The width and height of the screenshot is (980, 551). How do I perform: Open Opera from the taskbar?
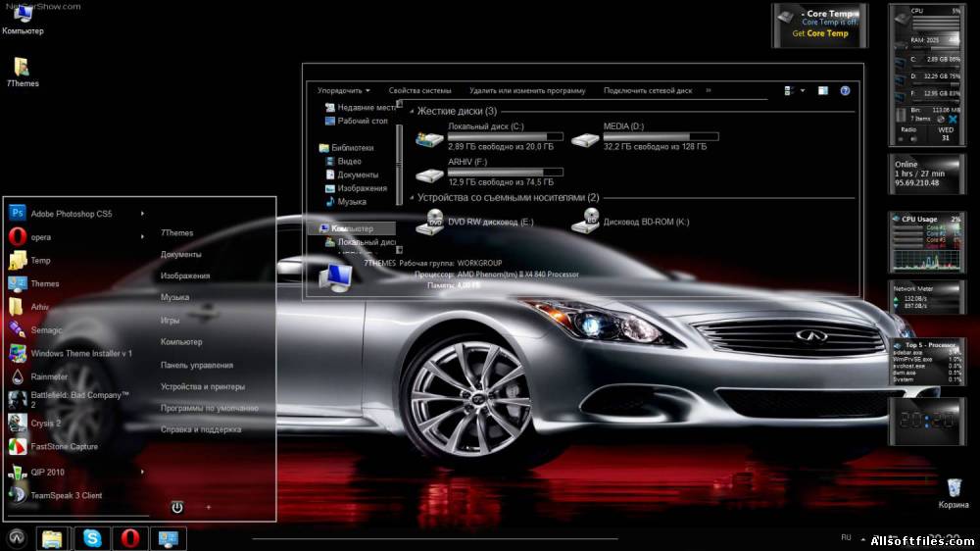point(130,538)
